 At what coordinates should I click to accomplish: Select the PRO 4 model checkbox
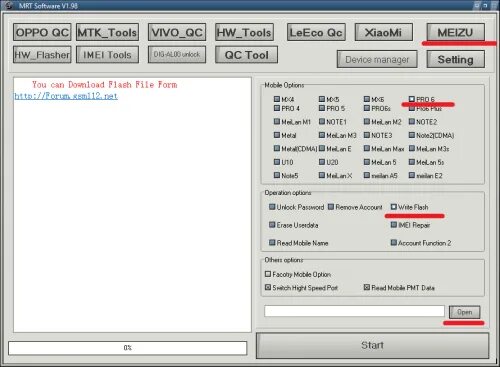click(277, 108)
